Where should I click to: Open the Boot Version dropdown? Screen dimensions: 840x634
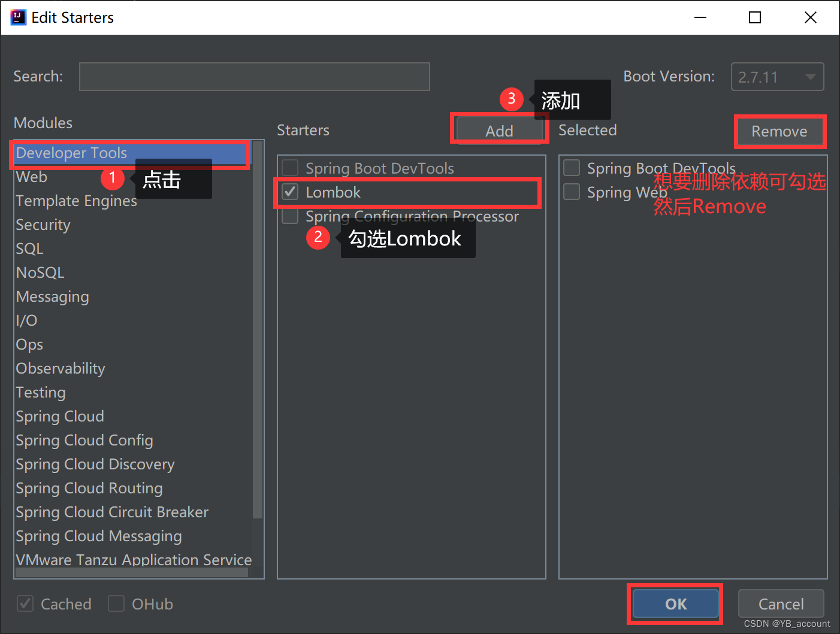[777, 77]
